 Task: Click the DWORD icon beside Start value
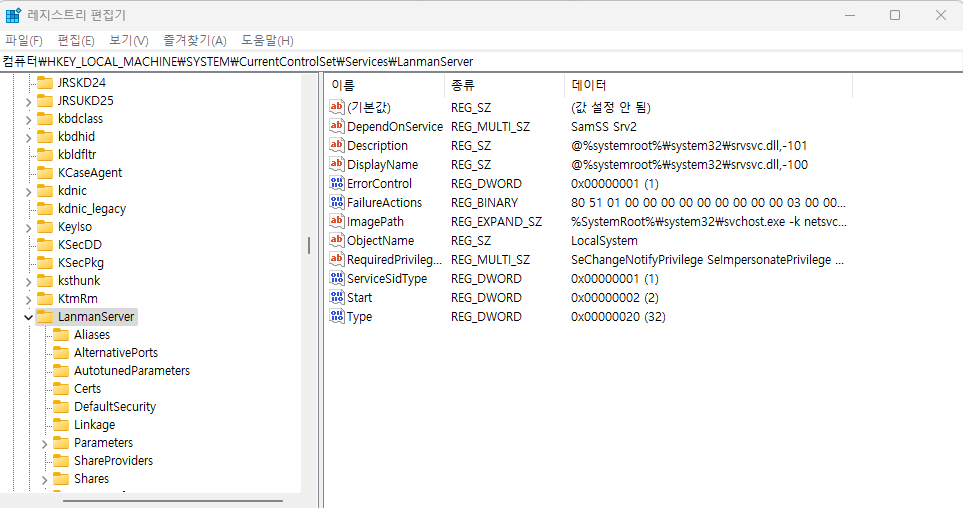(x=336, y=298)
